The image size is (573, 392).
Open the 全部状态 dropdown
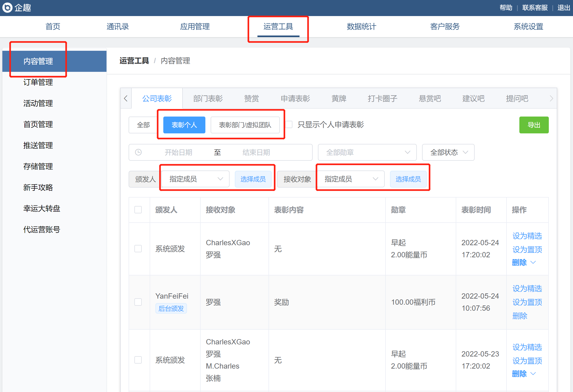coord(448,152)
